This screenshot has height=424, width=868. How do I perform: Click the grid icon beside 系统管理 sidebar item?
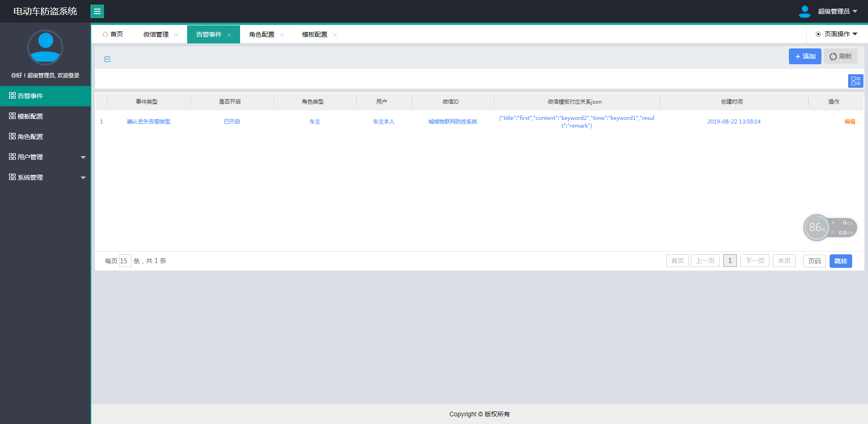12,177
